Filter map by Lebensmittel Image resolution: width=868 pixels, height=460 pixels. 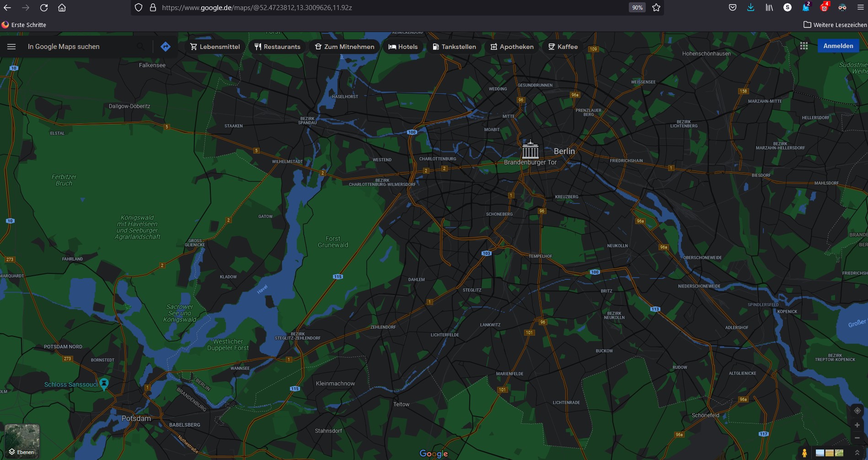point(215,47)
